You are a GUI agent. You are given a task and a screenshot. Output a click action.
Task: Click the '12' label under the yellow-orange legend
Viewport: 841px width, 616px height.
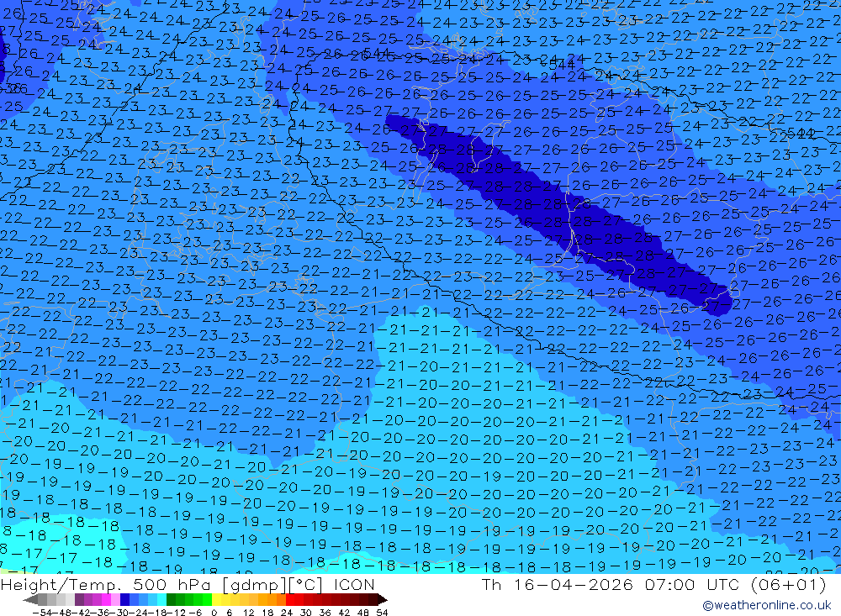[249, 613]
